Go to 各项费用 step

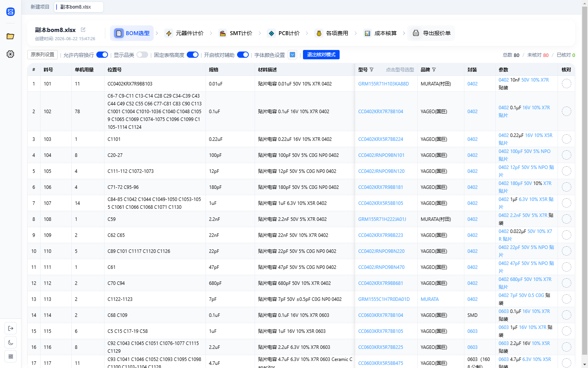[332, 33]
